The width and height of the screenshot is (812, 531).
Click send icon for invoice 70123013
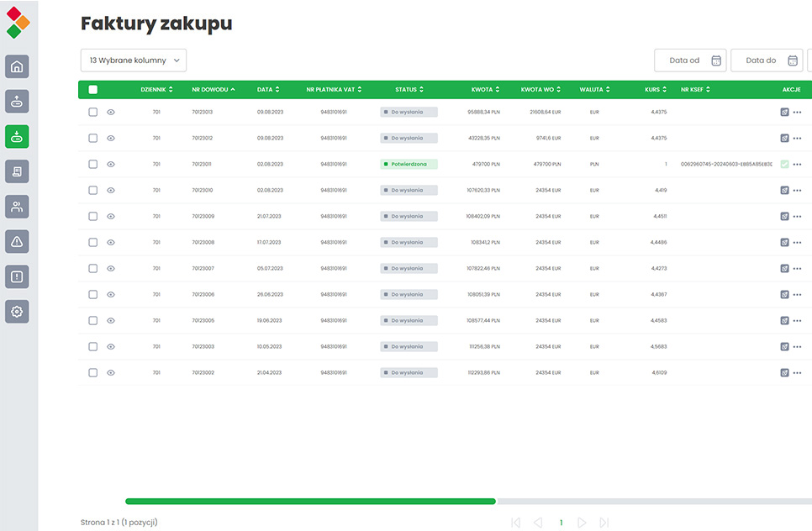(784, 112)
